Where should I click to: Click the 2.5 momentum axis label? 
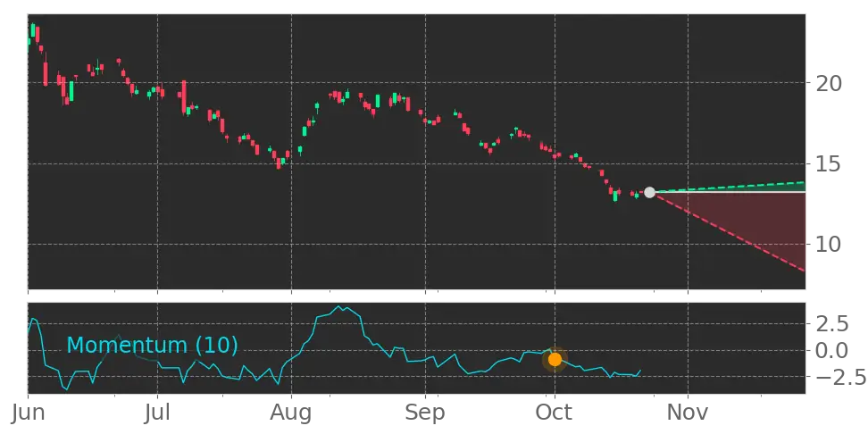pos(833,324)
